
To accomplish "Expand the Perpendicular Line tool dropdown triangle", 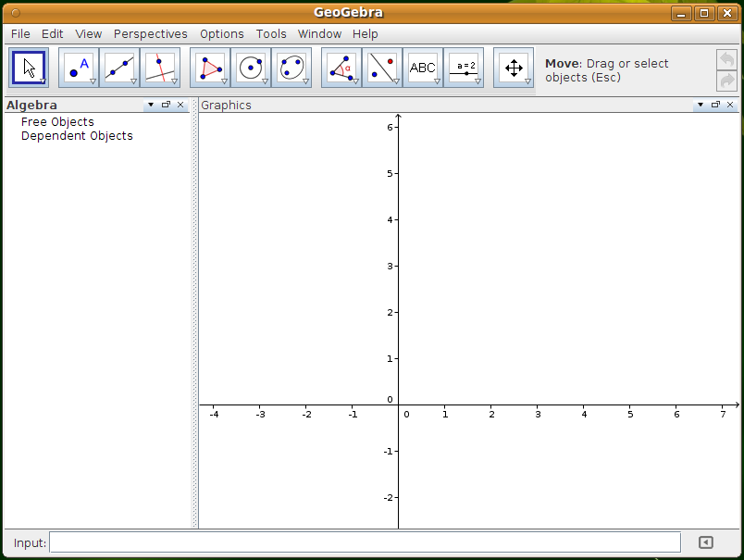I will (175, 81).
